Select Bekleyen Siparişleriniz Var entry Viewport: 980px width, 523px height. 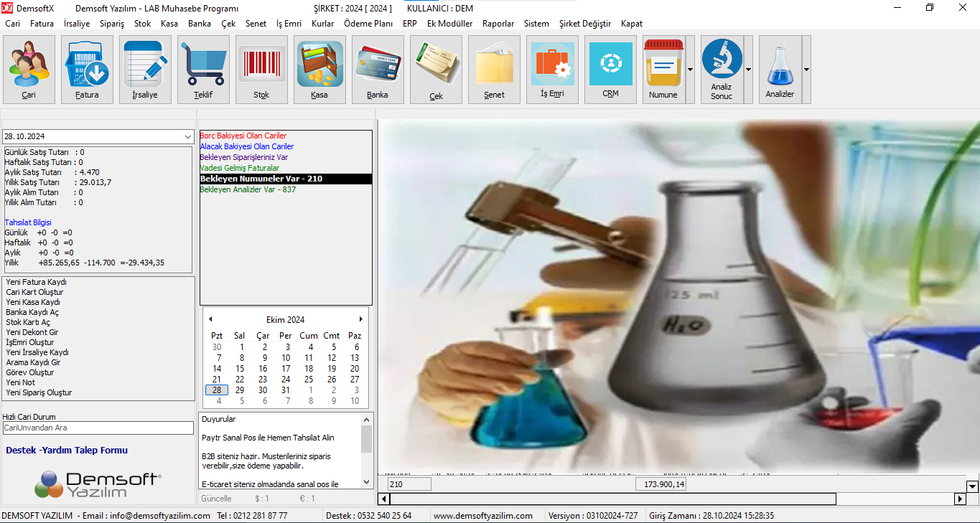[244, 157]
